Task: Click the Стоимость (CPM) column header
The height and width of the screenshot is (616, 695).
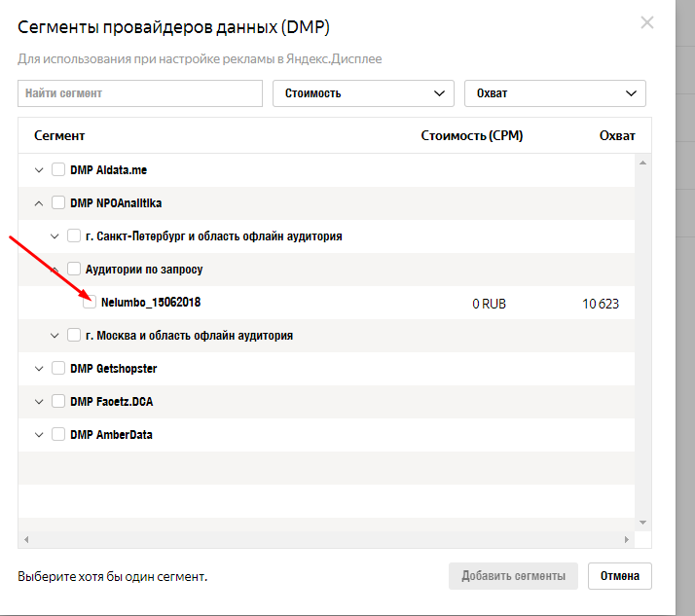Action: coord(471,135)
